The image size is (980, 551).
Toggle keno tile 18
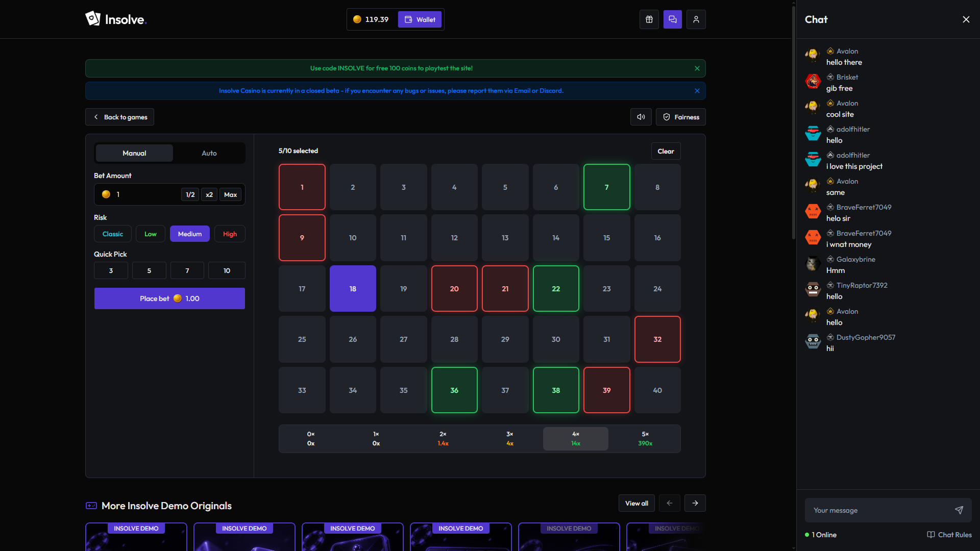[353, 288]
